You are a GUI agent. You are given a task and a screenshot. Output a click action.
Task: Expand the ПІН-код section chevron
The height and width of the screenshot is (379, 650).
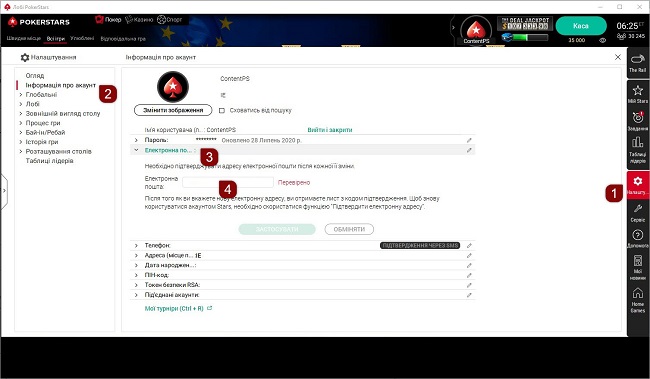(x=136, y=275)
